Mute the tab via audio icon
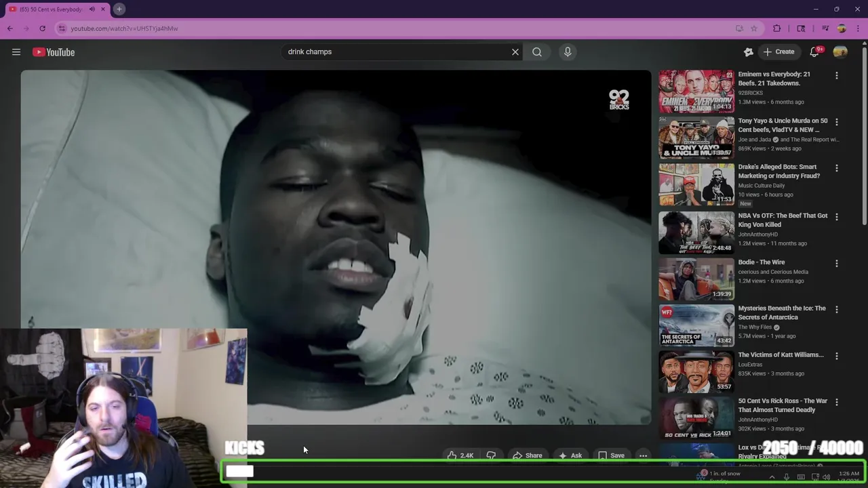 92,9
